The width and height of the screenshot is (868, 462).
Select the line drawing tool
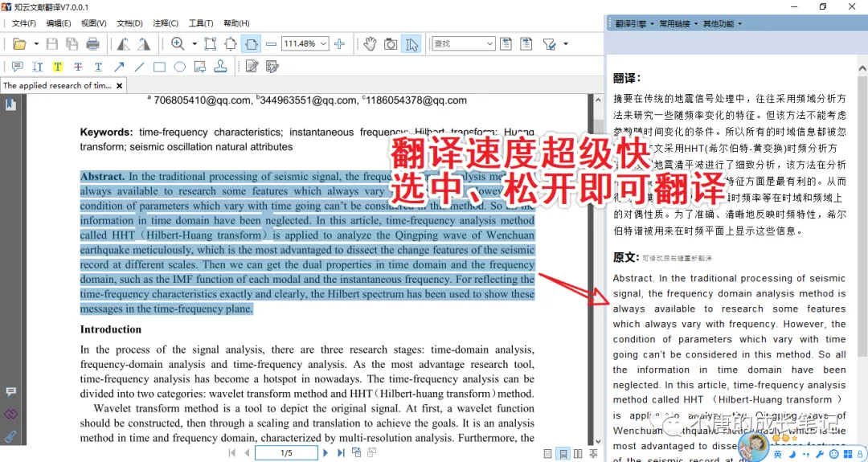pos(140,67)
